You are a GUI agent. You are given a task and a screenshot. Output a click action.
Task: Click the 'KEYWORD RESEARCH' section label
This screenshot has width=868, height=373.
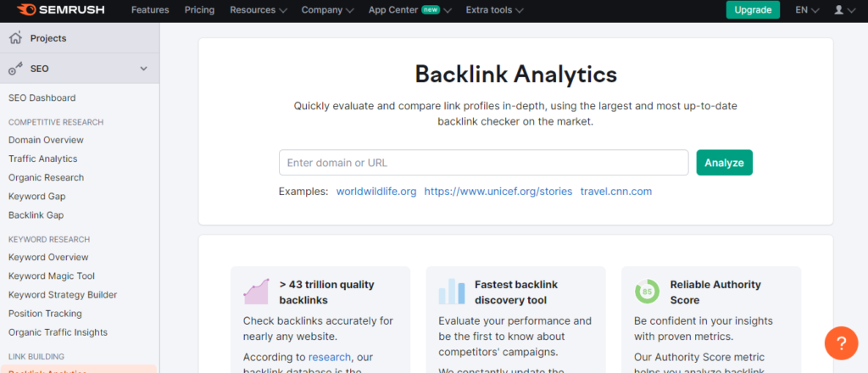(49, 240)
